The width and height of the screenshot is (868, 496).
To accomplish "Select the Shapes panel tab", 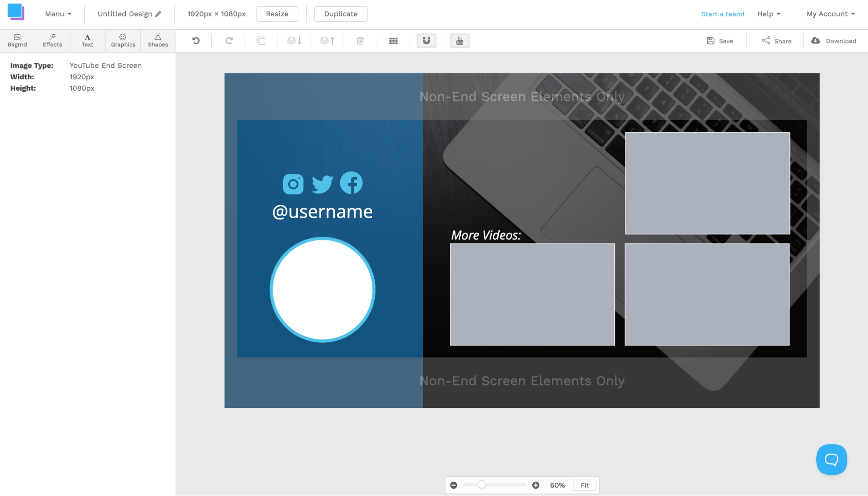I will [157, 40].
